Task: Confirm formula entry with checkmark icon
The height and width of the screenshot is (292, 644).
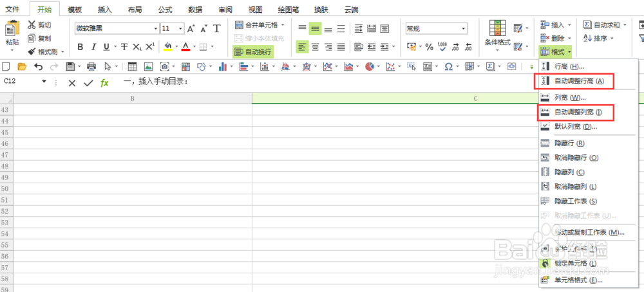Action: pyautogui.click(x=88, y=83)
